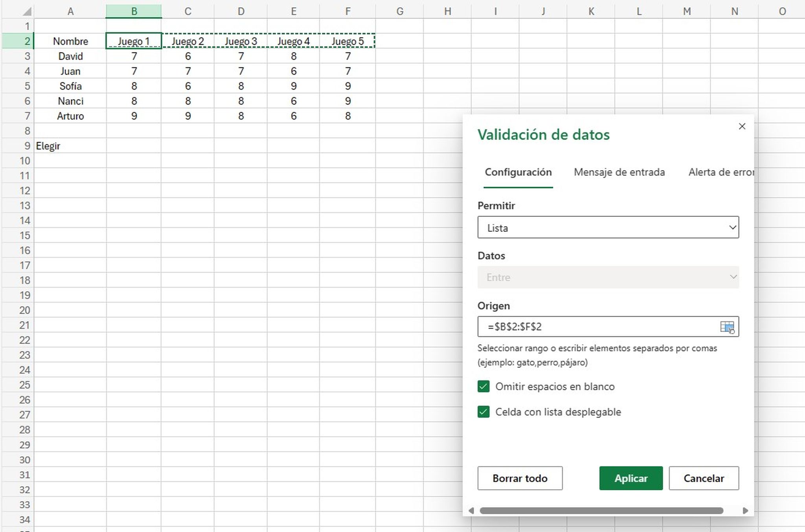
Task: Click the X to close the Validación de datos dialog
Action: click(742, 126)
